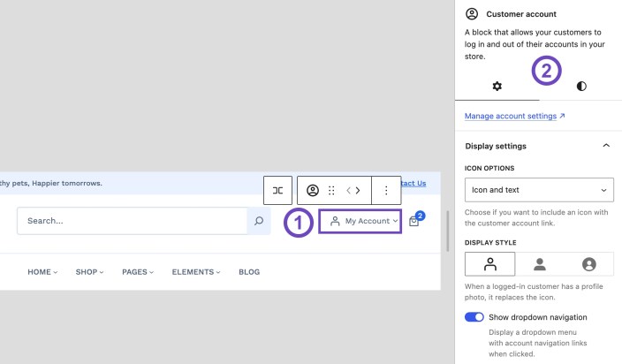
Task: Click the 'Happier tomorrows.' banner text
Action: point(67,183)
